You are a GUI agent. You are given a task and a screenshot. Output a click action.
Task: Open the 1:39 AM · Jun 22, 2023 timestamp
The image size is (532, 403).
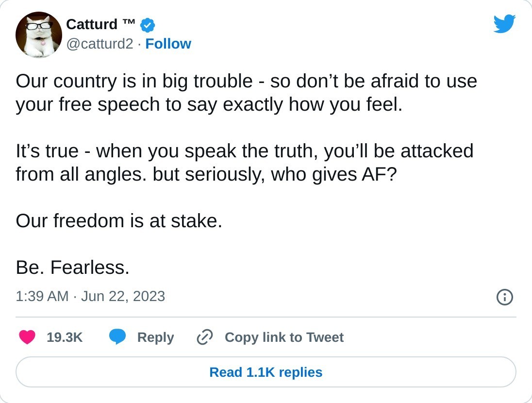[x=90, y=296]
